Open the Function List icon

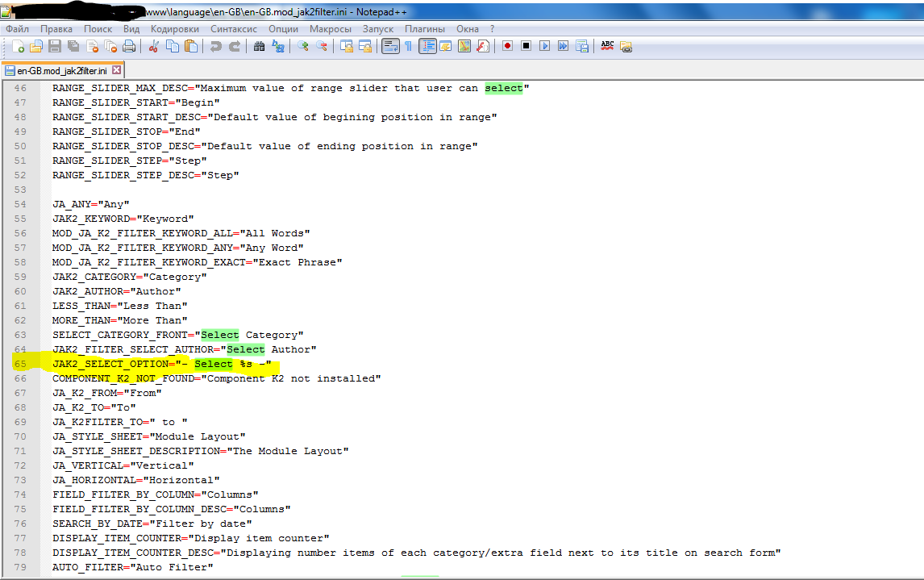coord(483,46)
